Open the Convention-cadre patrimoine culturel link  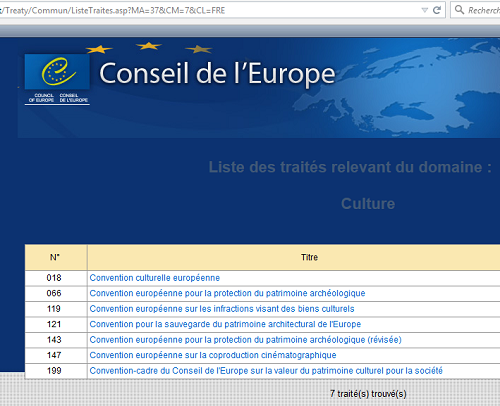(266, 371)
